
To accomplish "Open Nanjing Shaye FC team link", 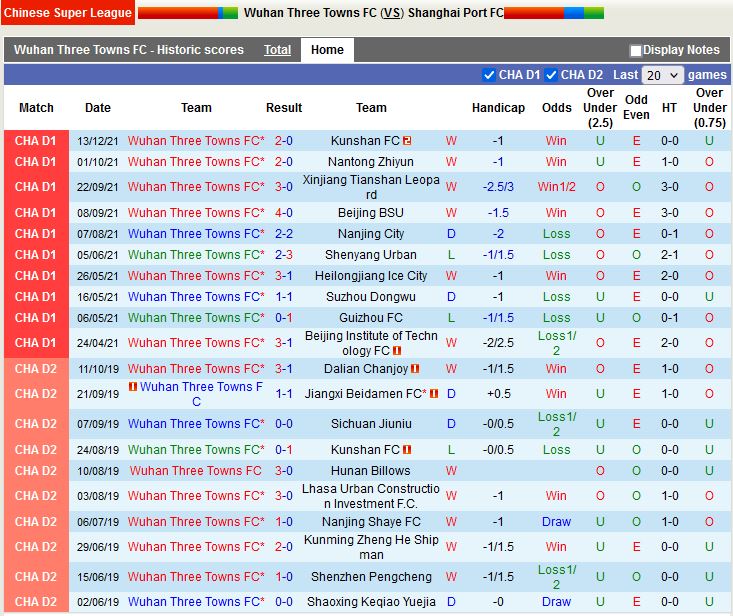I will pyautogui.click(x=371, y=522).
